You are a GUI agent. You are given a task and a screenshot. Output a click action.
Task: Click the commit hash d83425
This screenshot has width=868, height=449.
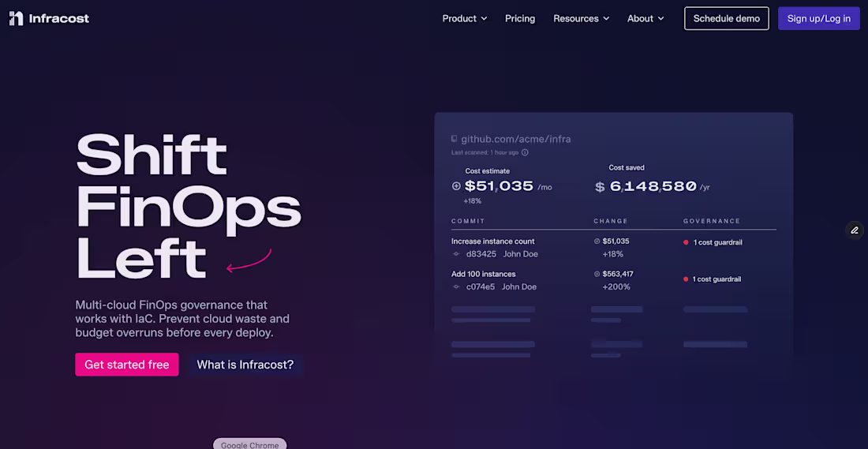[481, 254]
